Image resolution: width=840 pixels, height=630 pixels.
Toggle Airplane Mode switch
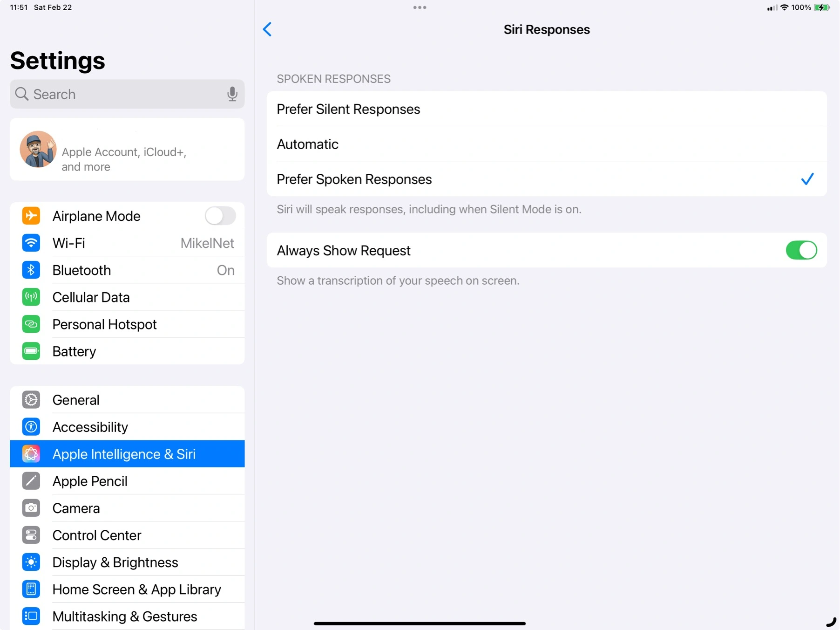(220, 216)
